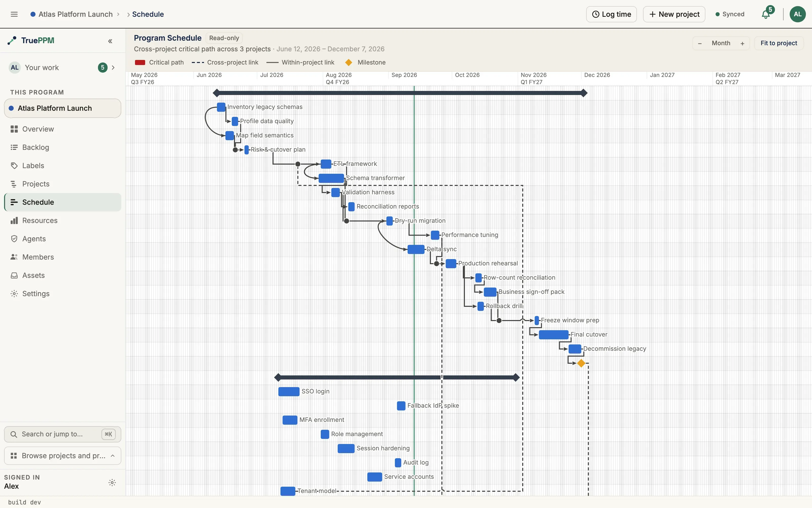Zoom out timeline with minus button
This screenshot has height=508, width=812.
pyautogui.click(x=700, y=43)
